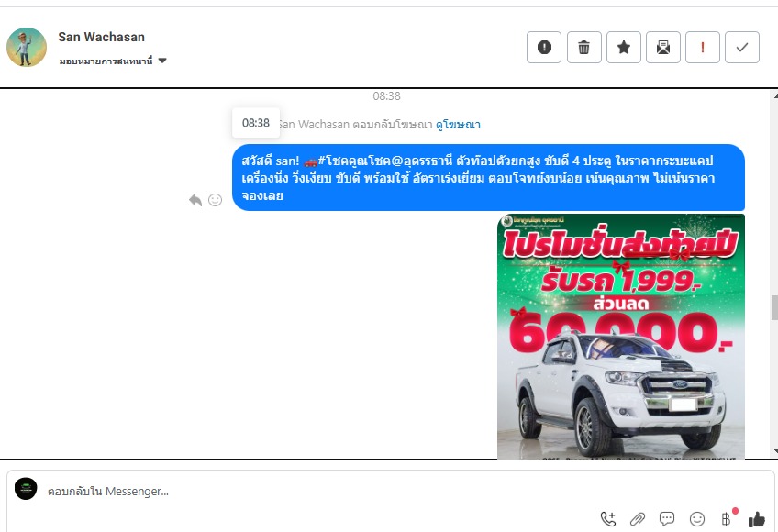778x532 pixels.
Task: Open the ดูโฆษณา view ad link
Action: tap(458, 125)
